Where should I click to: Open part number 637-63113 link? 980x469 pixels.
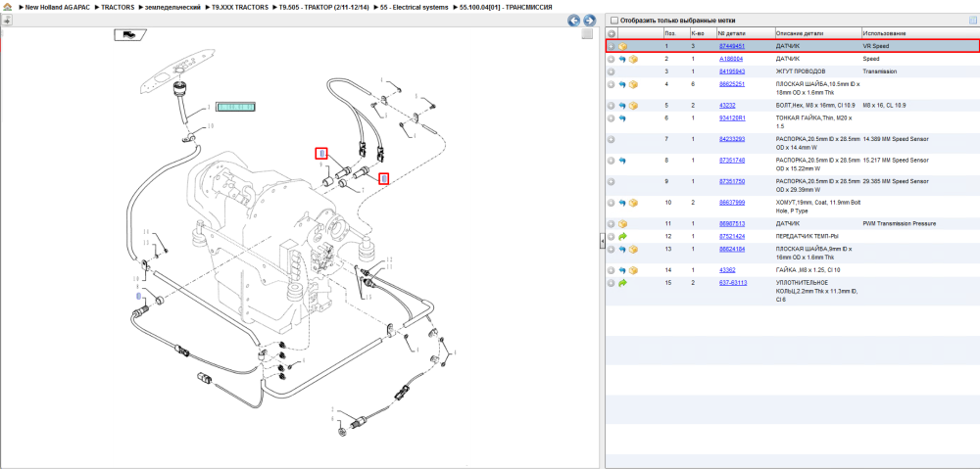pyautogui.click(x=732, y=283)
